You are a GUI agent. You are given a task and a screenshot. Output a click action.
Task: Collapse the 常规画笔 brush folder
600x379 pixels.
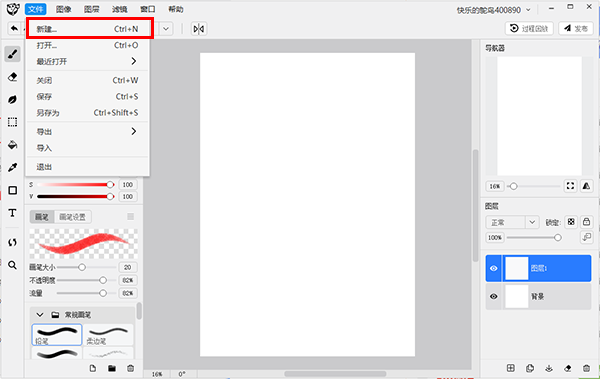coord(40,315)
